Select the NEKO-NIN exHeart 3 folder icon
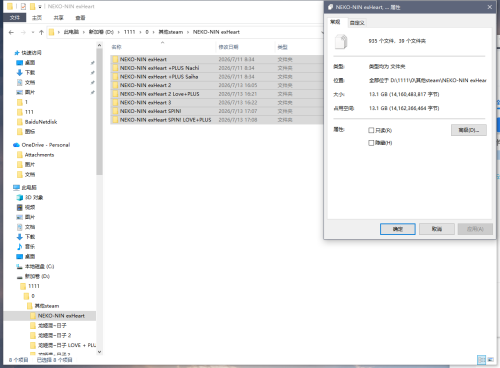This screenshot has width=500, height=368. coord(115,103)
